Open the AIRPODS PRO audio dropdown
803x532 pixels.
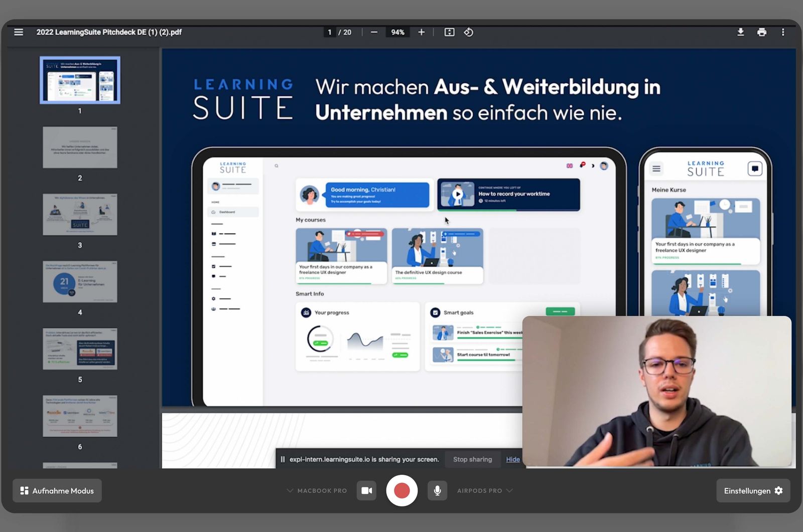pos(485,490)
